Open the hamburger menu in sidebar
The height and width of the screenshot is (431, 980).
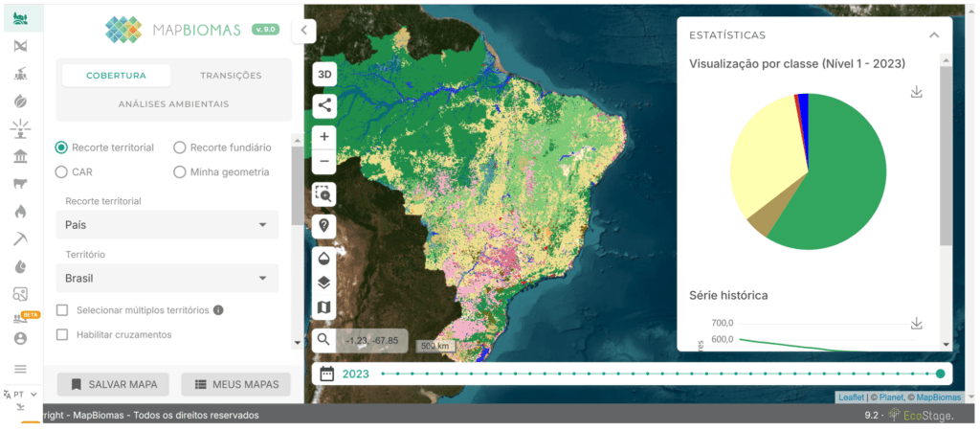pyautogui.click(x=20, y=369)
